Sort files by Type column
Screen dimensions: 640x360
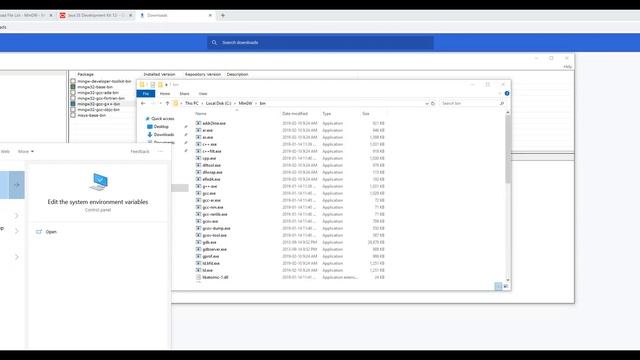[327, 114]
